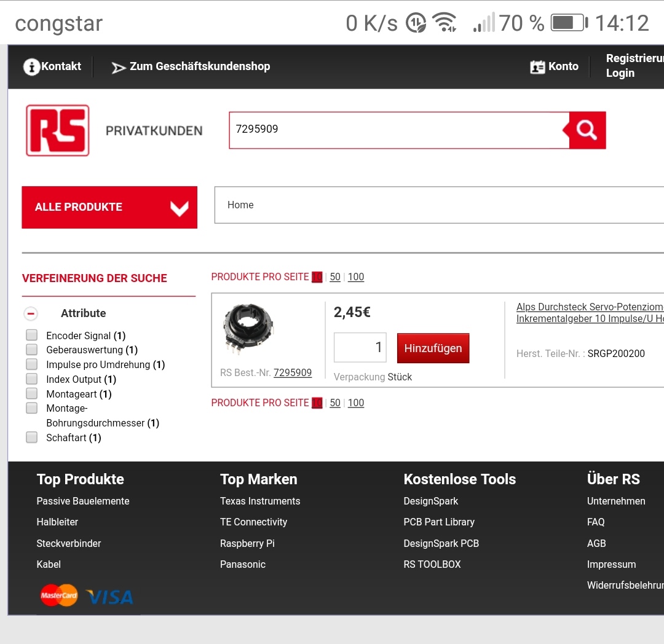Image resolution: width=664 pixels, height=644 pixels.
Task: Tick the Schaftart filter checkbox
Action: pos(32,438)
